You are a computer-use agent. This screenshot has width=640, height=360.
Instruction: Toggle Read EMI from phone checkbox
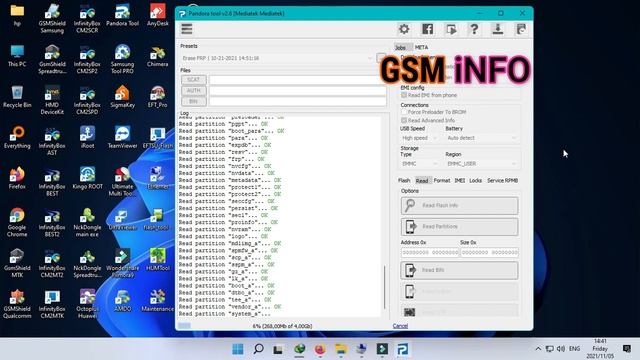[404, 95]
